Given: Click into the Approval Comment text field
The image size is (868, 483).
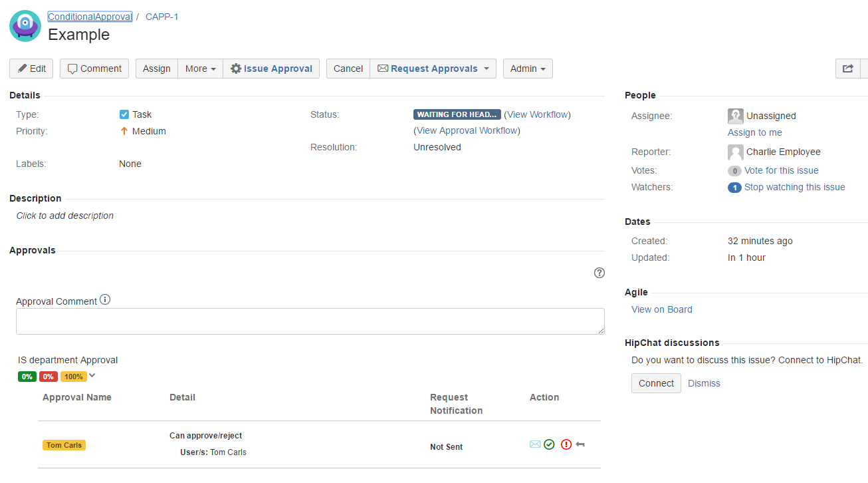Looking at the screenshot, I should (x=310, y=321).
